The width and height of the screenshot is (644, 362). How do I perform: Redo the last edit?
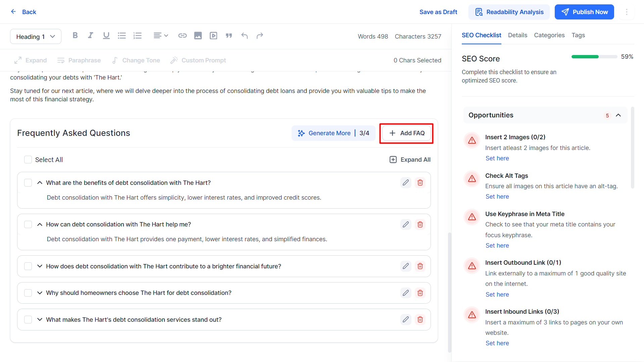(260, 36)
